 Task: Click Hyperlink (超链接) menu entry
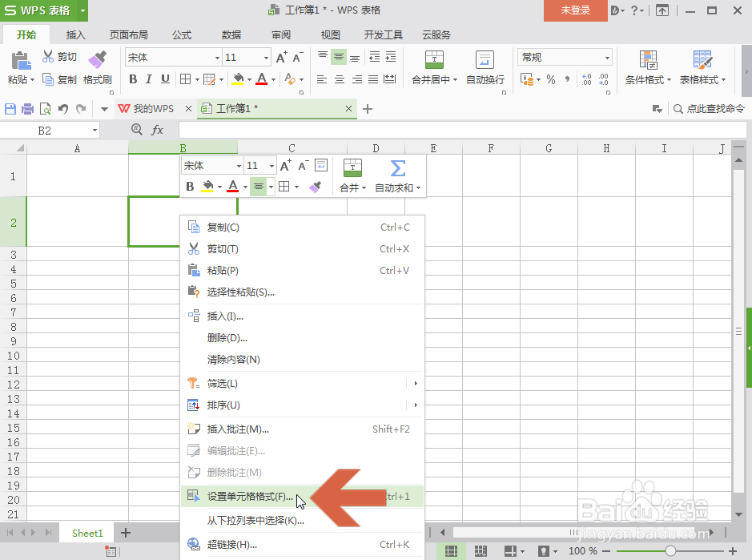click(x=302, y=545)
